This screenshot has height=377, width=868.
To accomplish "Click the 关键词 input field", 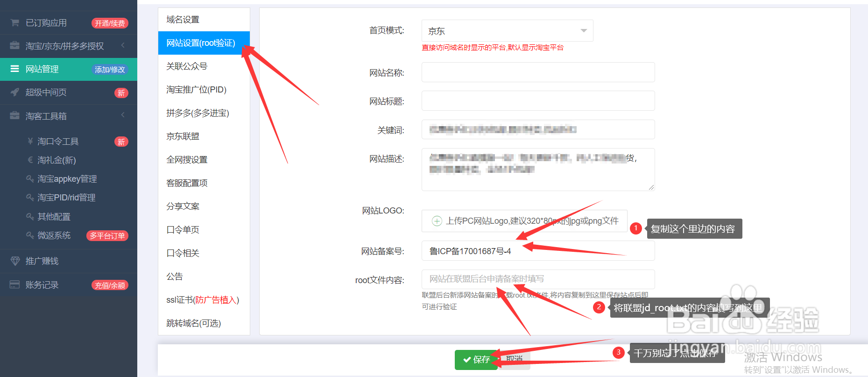I will click(538, 129).
